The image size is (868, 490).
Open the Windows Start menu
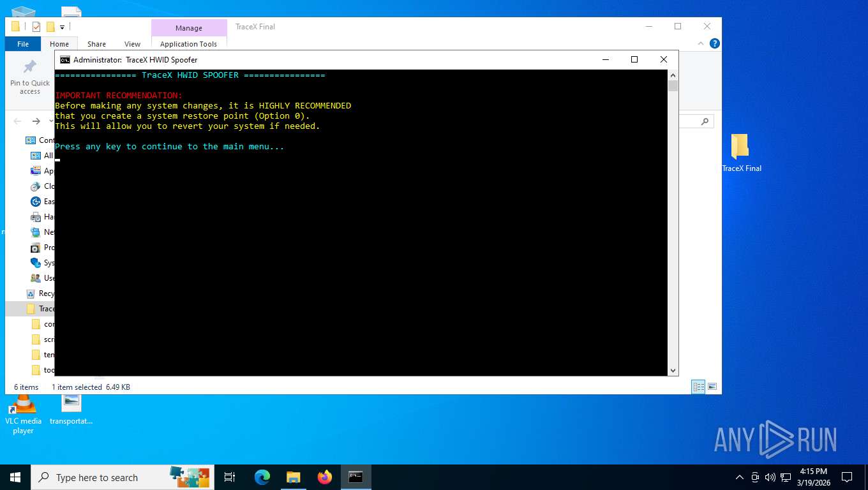click(15, 477)
